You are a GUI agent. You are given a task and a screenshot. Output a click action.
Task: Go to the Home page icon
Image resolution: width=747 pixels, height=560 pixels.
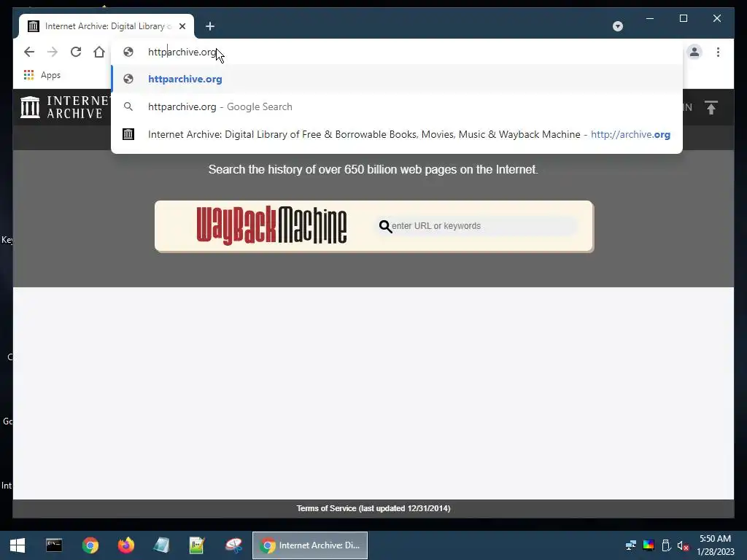point(99,52)
